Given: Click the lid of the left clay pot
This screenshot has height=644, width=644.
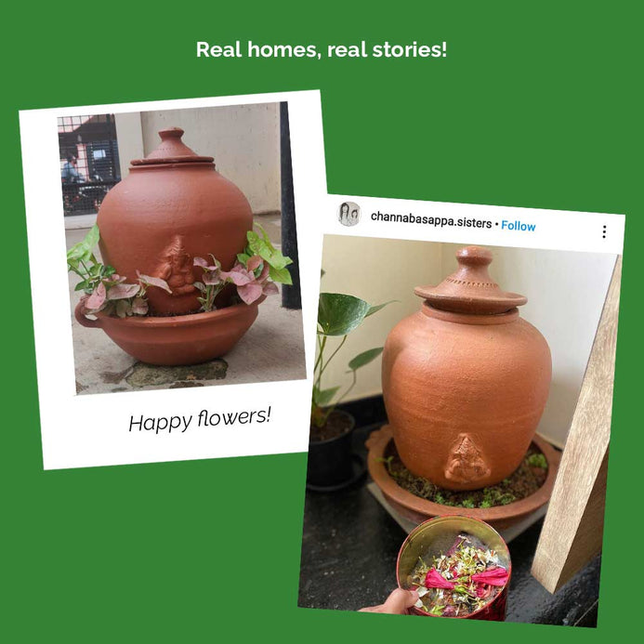Looking at the screenshot, I should (172, 149).
